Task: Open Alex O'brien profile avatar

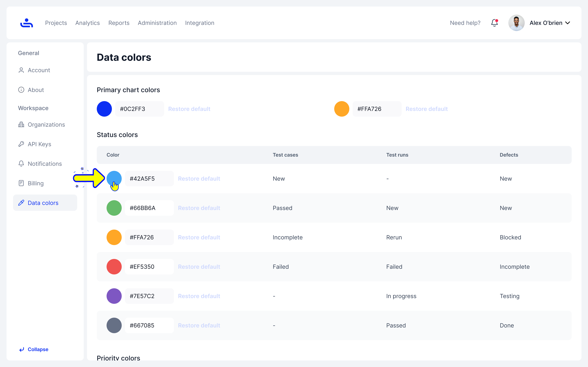Action: (516, 23)
